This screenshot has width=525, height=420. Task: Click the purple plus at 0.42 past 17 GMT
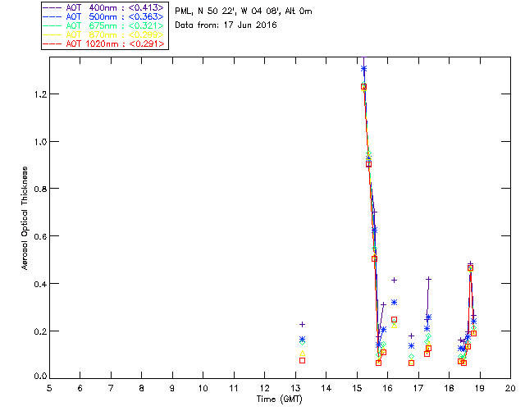(x=428, y=279)
